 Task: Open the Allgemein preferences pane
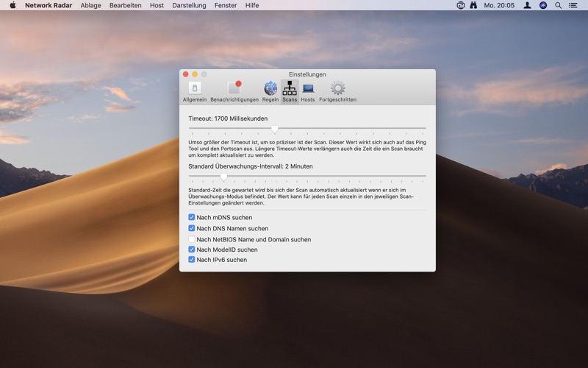click(x=195, y=91)
